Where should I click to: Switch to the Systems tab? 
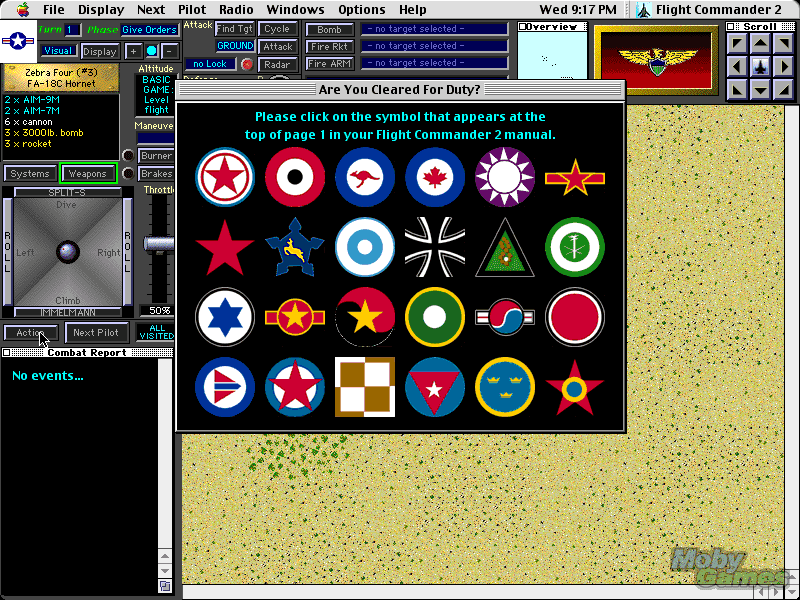(x=30, y=173)
